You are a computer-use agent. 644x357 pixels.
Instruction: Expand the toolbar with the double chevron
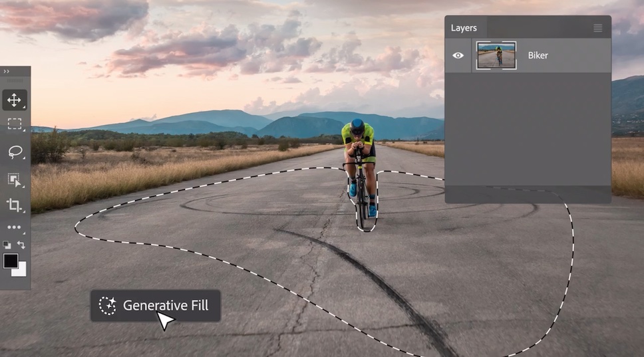coord(7,71)
